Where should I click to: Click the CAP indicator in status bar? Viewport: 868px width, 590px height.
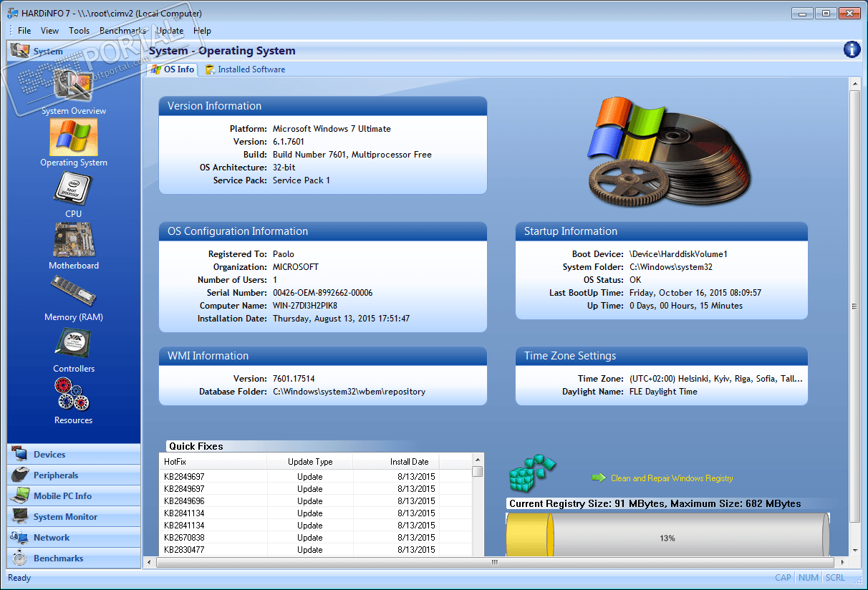pyautogui.click(x=783, y=578)
